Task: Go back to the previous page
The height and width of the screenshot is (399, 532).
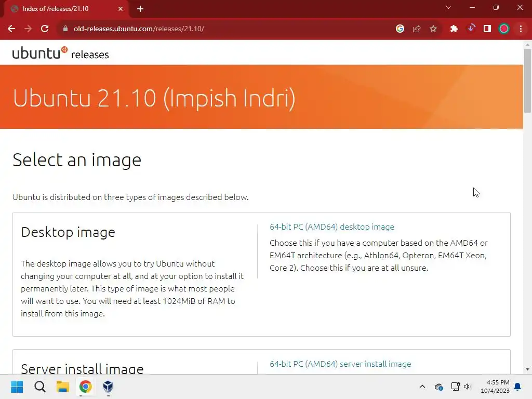Action: coord(11,29)
